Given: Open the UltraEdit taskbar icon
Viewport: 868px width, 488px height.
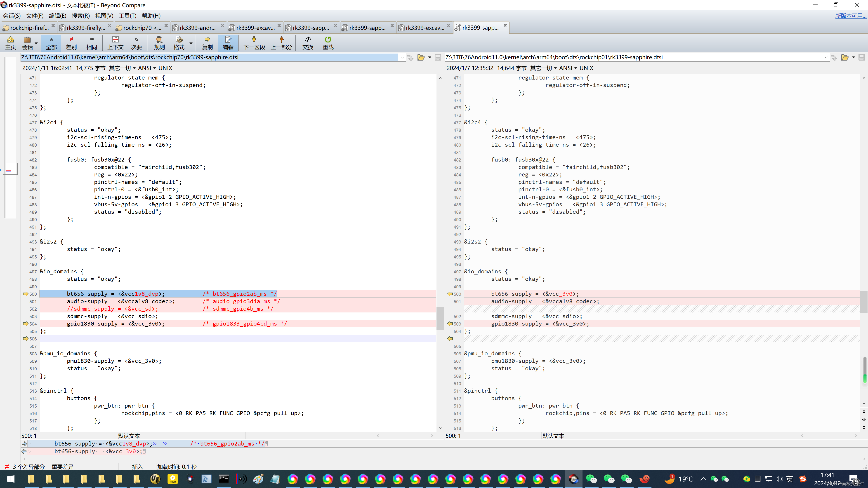Looking at the screenshot, I should (x=155, y=479).
